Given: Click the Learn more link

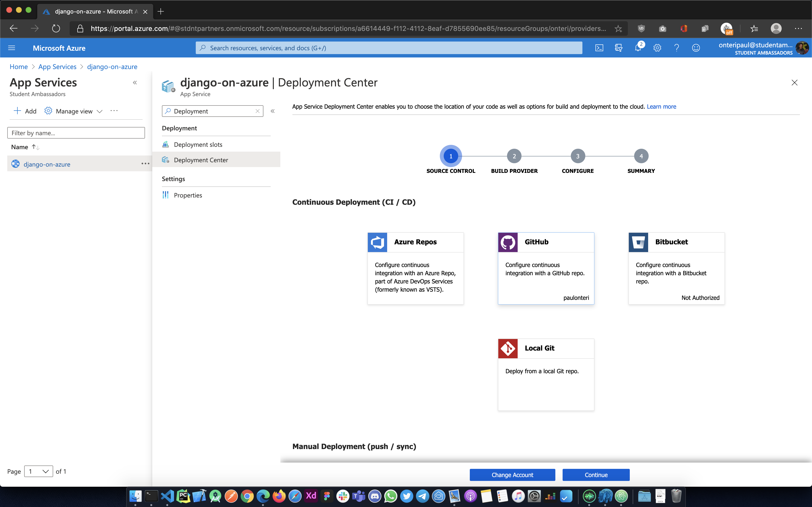Looking at the screenshot, I should tap(661, 106).
